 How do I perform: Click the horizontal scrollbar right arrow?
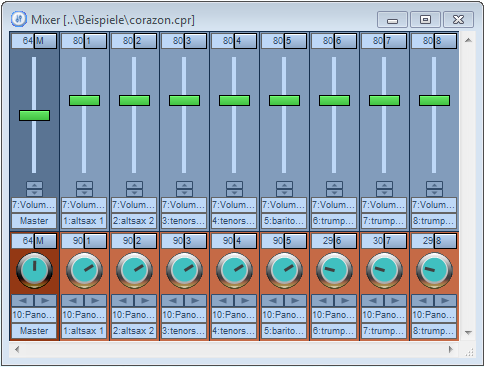point(451,349)
